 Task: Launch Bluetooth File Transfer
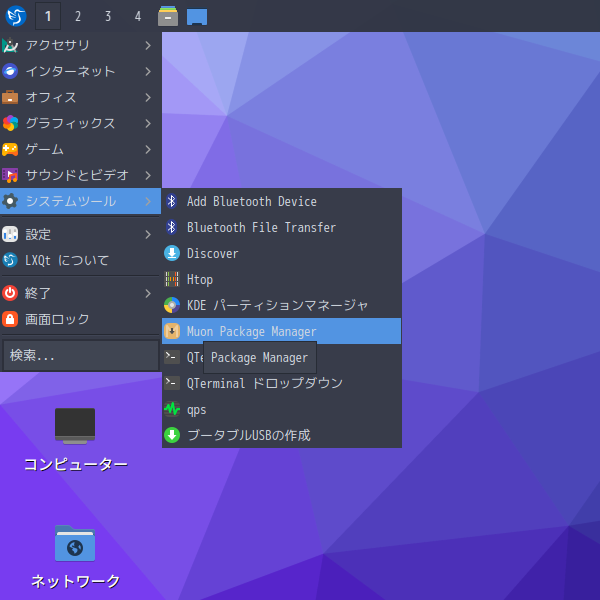[282, 227]
